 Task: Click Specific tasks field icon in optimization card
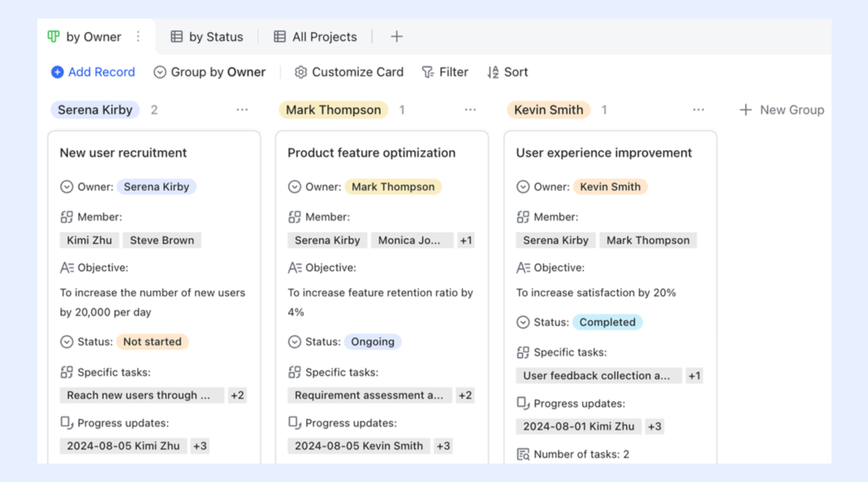[x=295, y=372]
